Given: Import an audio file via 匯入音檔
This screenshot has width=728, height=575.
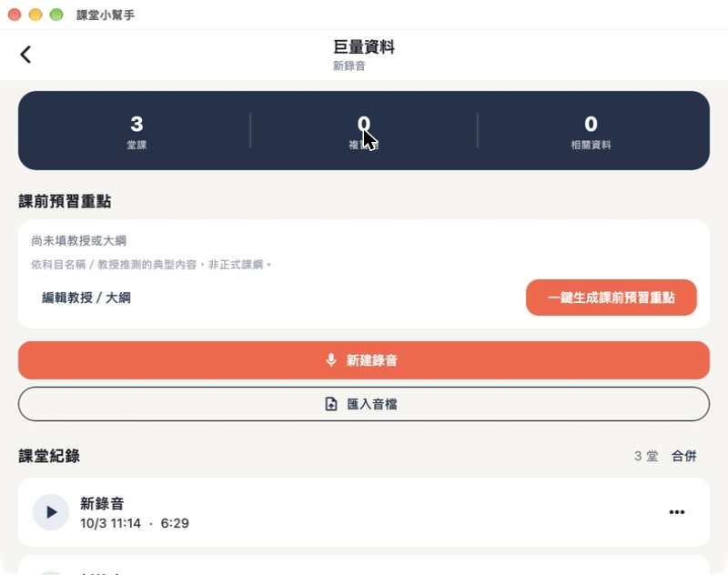Looking at the screenshot, I should 363,404.
